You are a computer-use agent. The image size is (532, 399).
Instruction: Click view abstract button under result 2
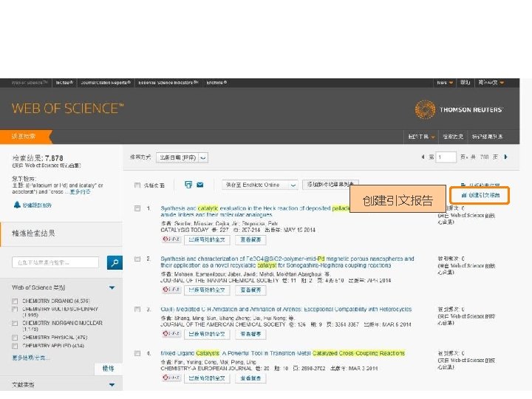[250, 290]
